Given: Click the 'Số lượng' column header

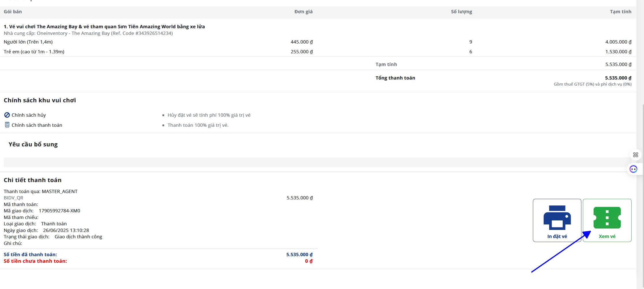Looking at the screenshot, I should coord(461,12).
